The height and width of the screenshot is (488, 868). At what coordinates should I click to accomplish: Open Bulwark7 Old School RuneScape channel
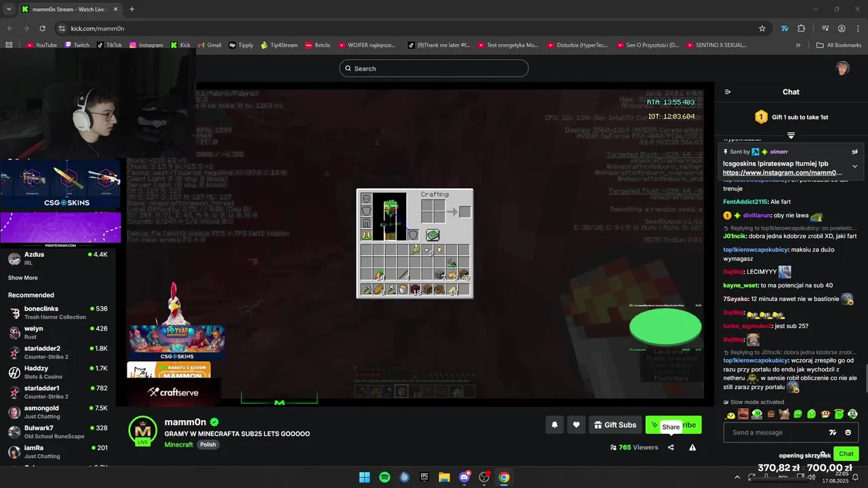tap(58, 432)
